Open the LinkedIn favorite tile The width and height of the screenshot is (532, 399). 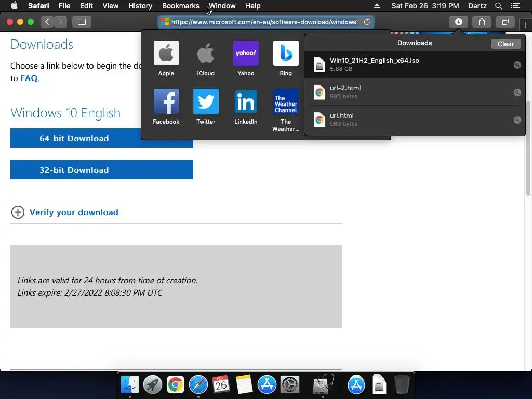[246, 107]
